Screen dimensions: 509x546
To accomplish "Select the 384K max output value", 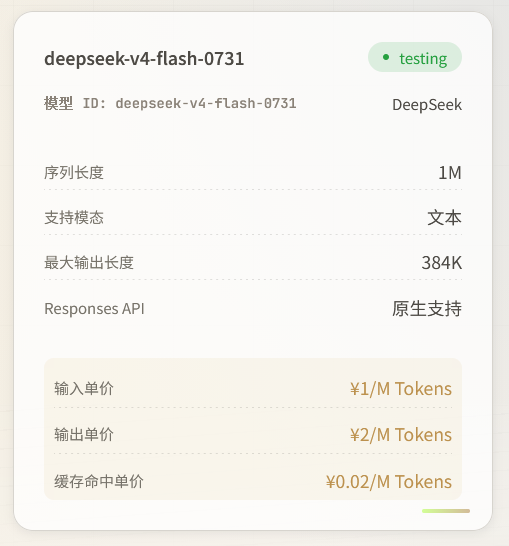I will 442,263.
